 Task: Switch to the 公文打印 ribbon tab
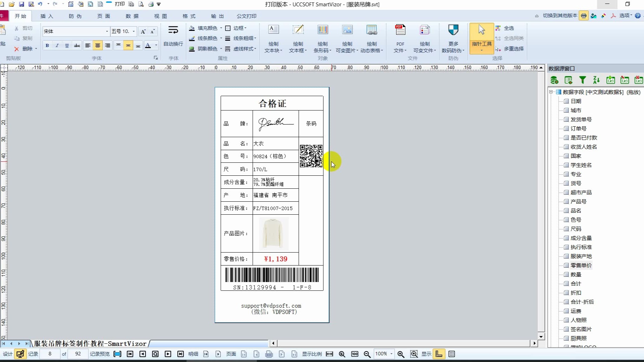pos(247,16)
